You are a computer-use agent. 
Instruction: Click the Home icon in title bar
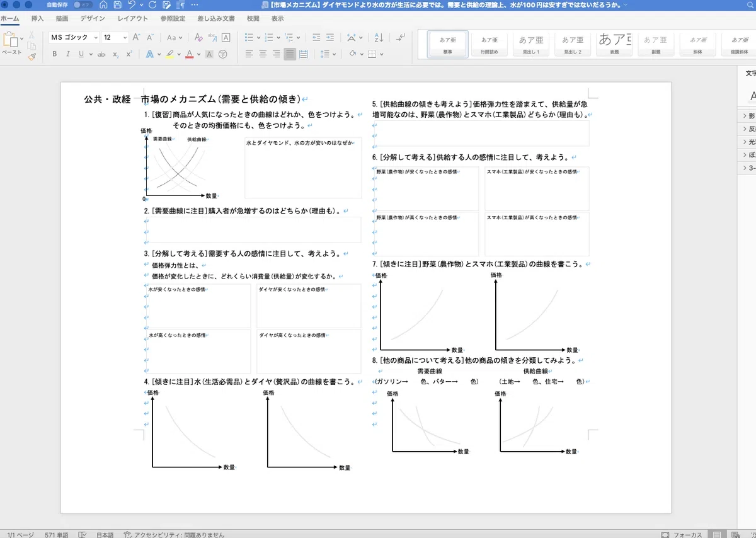click(x=103, y=5)
